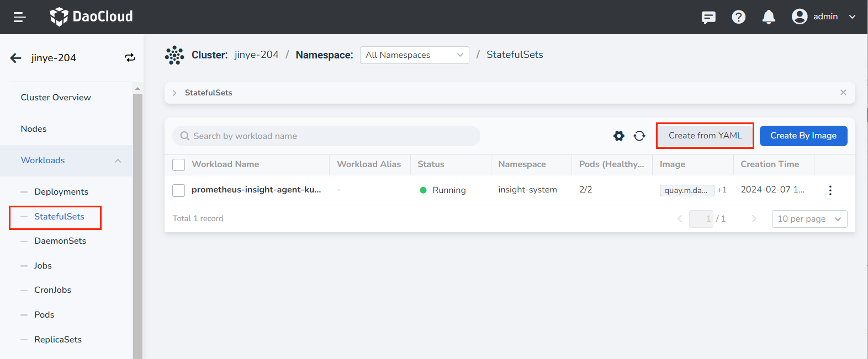The height and width of the screenshot is (359, 868).
Task: Collapse the Workloads sidebar section
Action: click(118, 160)
